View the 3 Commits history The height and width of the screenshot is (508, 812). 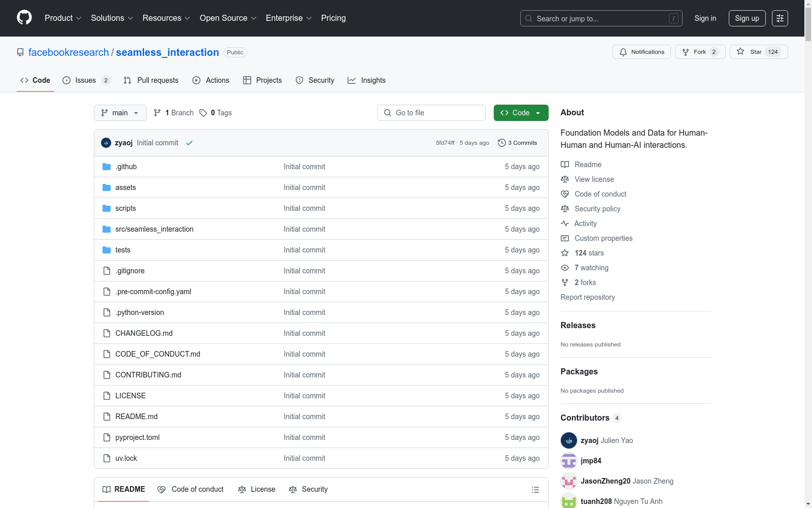click(x=518, y=143)
